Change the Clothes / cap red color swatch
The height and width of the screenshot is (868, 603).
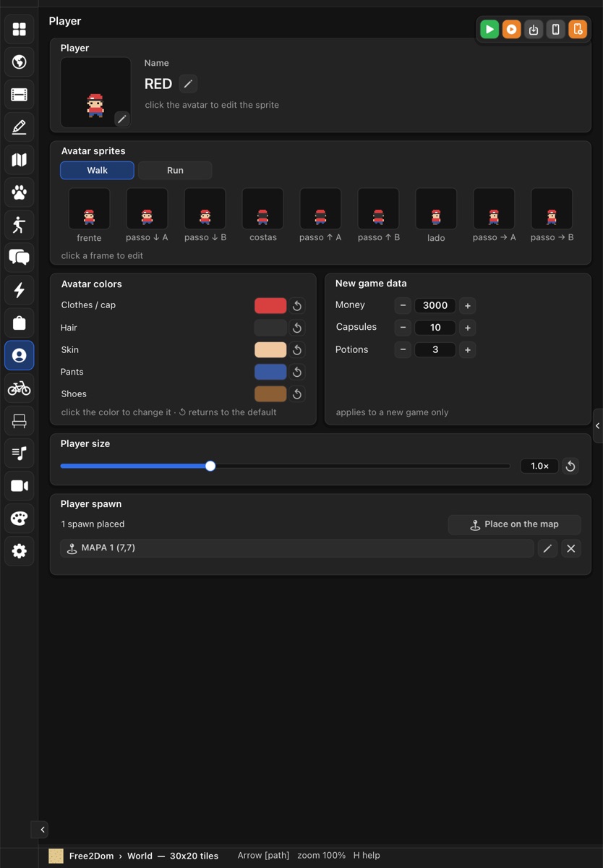click(270, 305)
